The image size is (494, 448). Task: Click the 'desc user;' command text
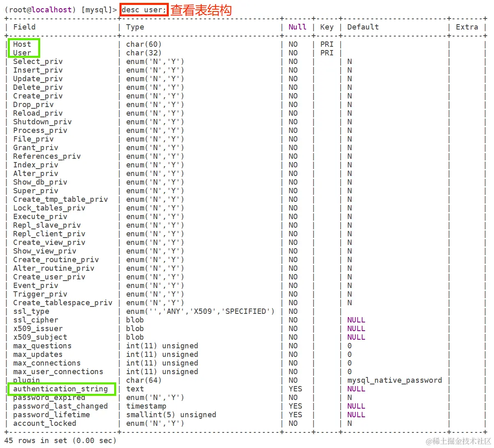[x=144, y=10]
